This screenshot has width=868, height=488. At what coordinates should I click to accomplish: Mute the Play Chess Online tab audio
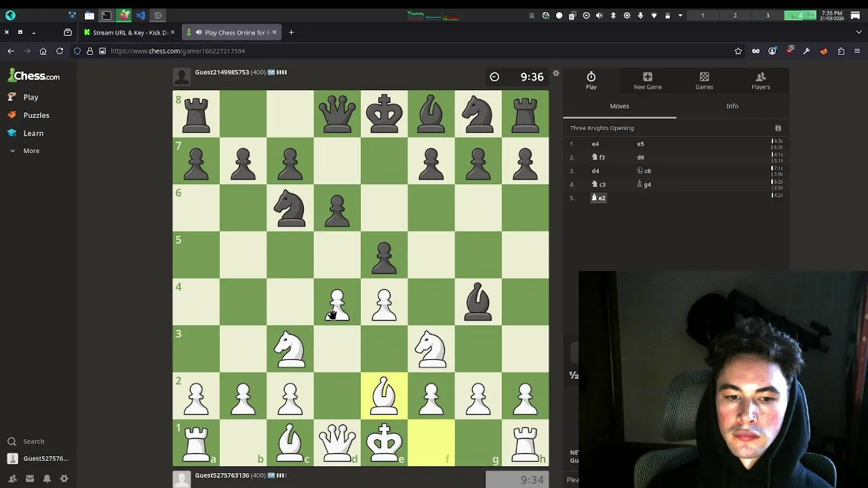pos(199,33)
